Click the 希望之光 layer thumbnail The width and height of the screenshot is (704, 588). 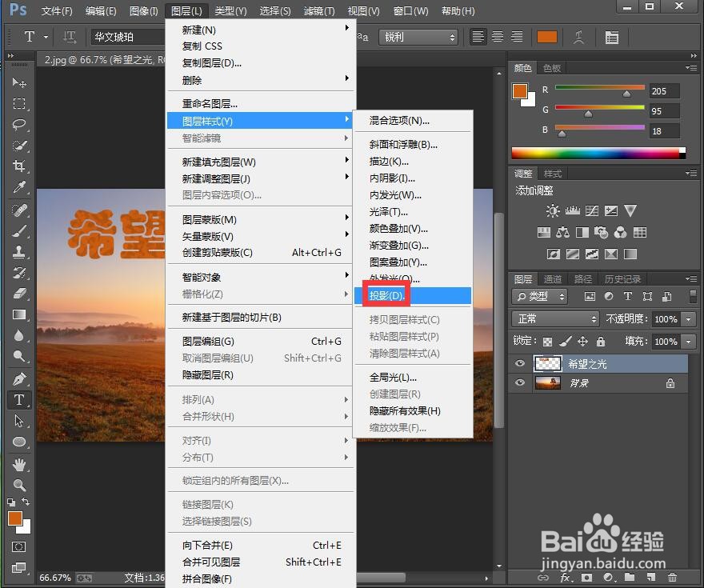pos(548,363)
